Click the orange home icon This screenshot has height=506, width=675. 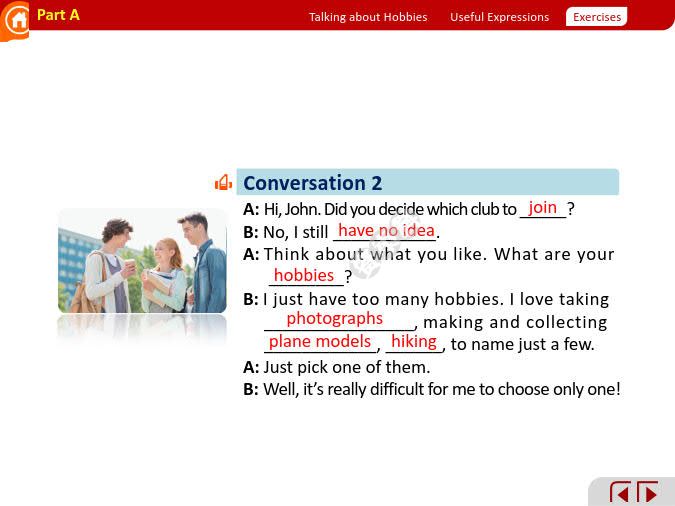click(15, 21)
